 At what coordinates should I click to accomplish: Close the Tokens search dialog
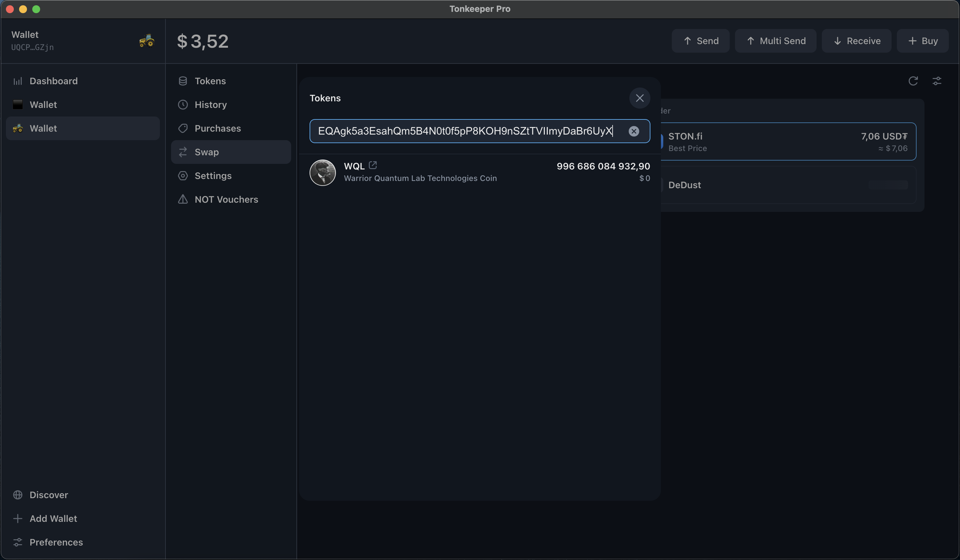pyautogui.click(x=639, y=98)
